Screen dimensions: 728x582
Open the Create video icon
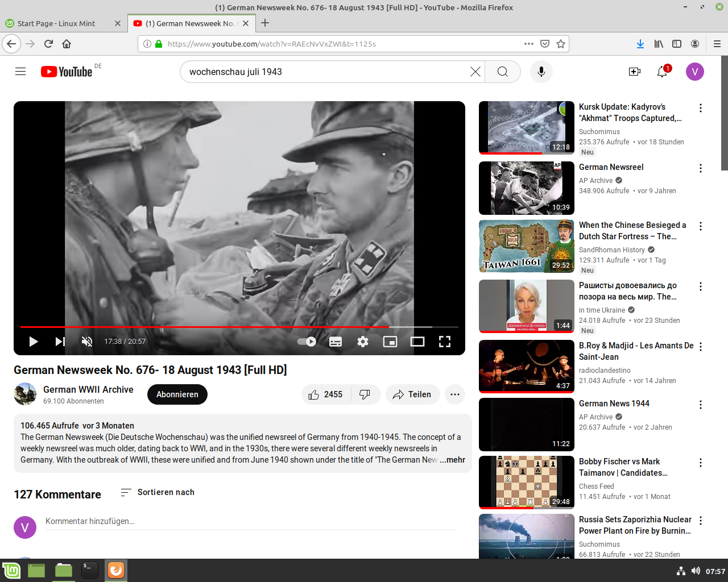[635, 72]
